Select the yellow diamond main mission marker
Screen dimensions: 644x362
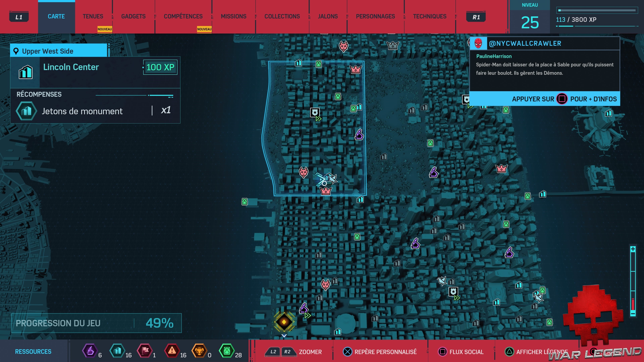click(x=284, y=322)
